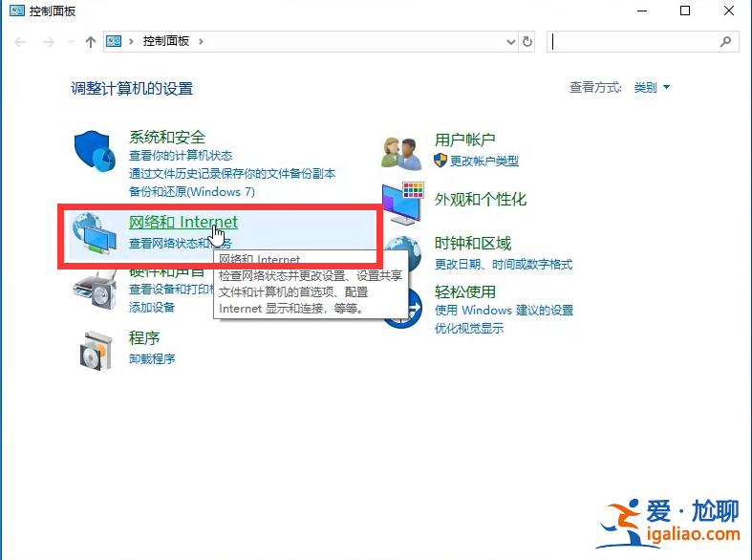Click the Control Panel title bar icon
Screen dimensions: 752x560
tap(17, 11)
